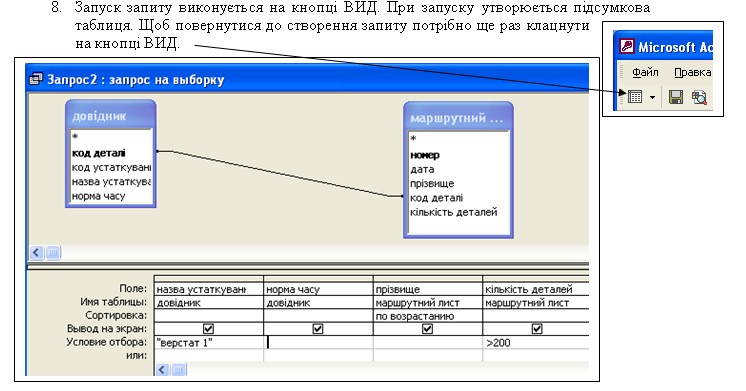Click the Print Preview toolbar icon
746x391 pixels.
click(699, 97)
